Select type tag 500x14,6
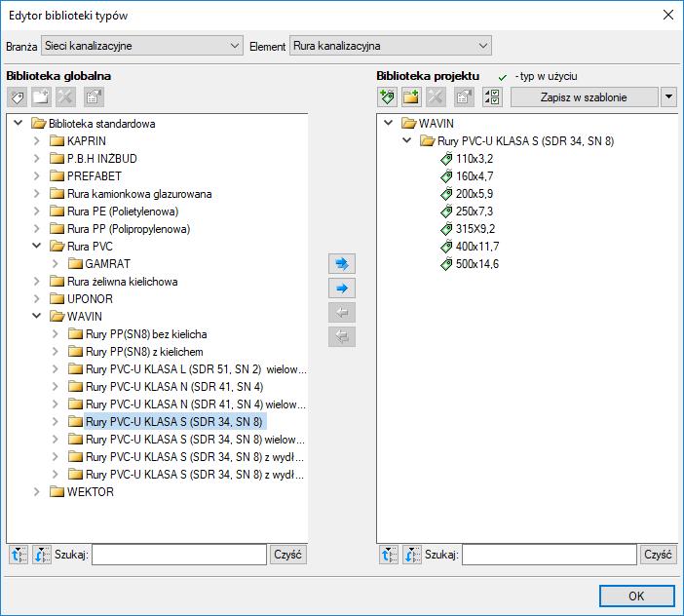The height and width of the screenshot is (616, 684). coord(470,264)
